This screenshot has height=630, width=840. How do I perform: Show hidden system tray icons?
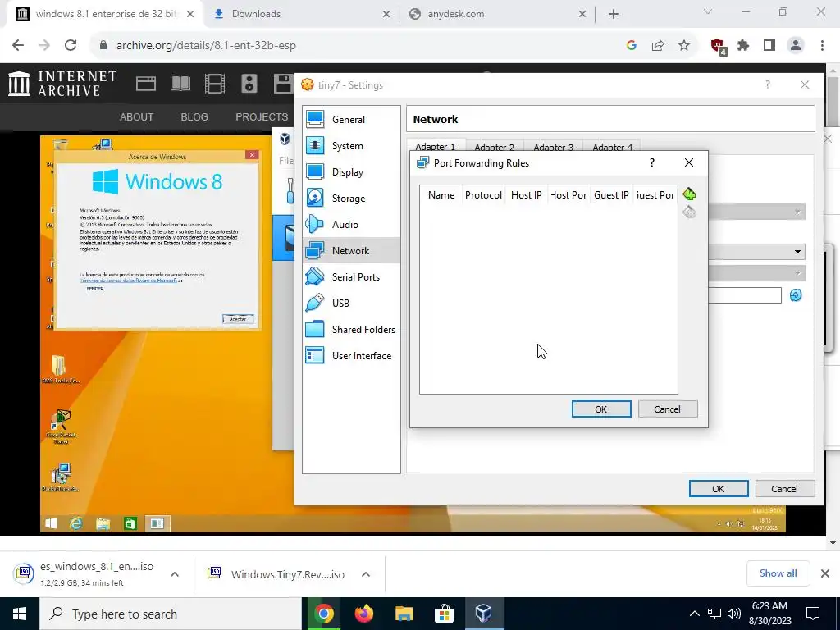694,614
